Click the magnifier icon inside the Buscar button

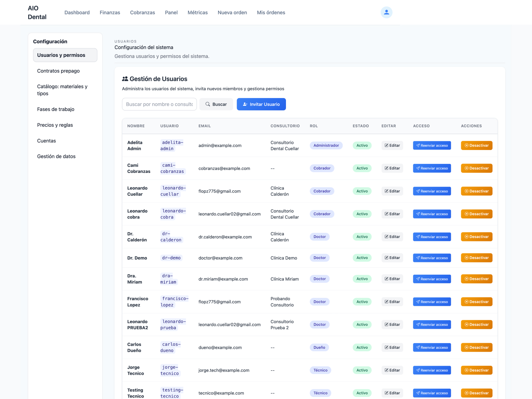(x=207, y=104)
